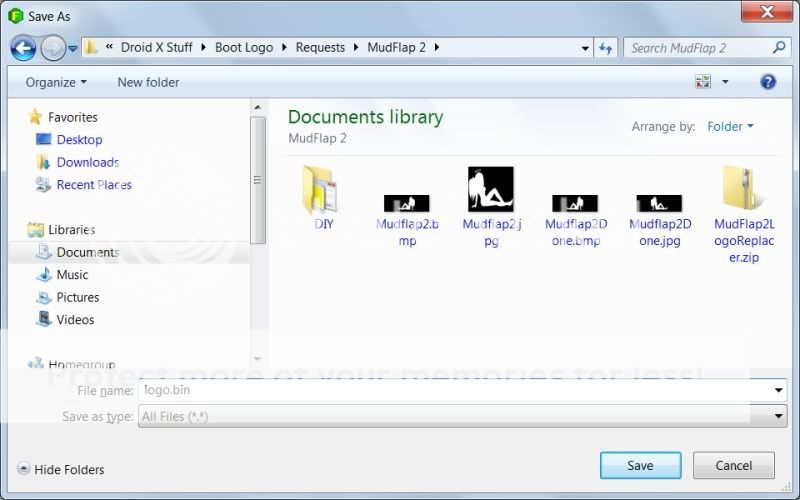Select the DIY folder

click(x=323, y=197)
